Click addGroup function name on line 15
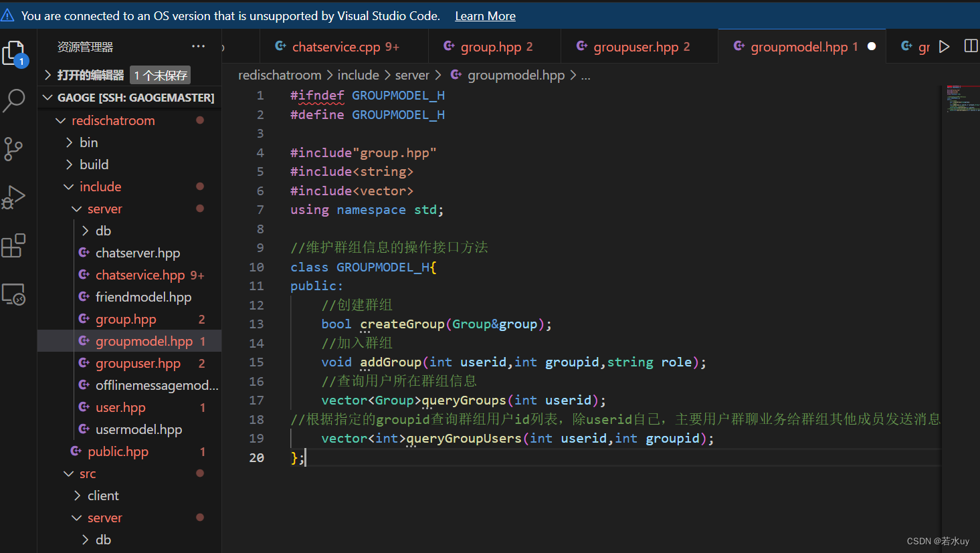 [391, 362]
